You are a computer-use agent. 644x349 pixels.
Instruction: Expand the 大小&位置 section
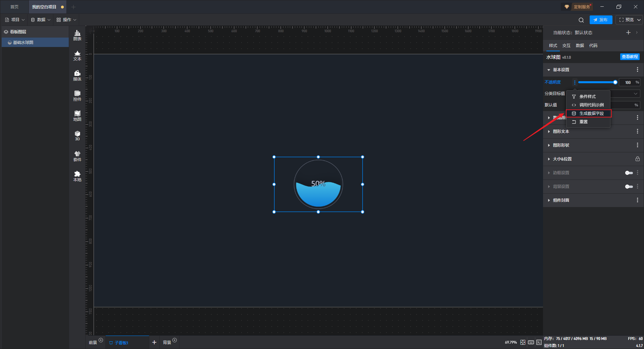click(549, 159)
